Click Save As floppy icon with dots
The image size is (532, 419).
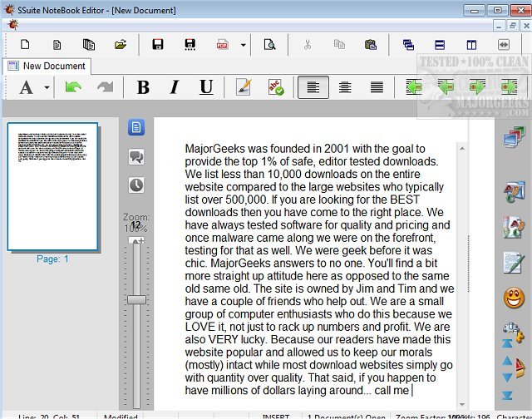(190, 44)
